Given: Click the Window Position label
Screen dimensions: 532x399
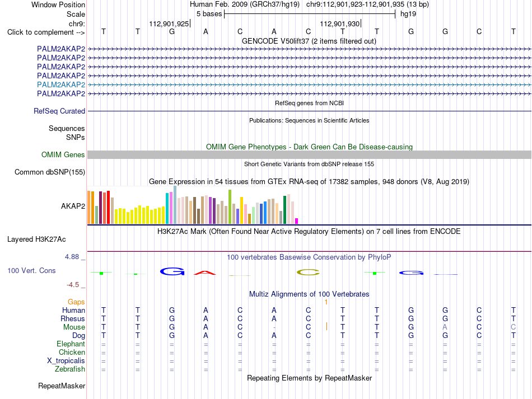Looking at the screenshot, I should (58, 4).
